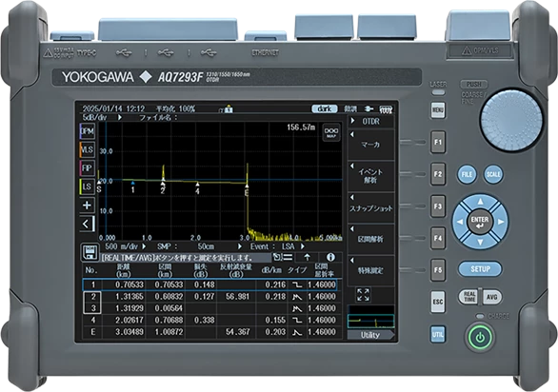Tap the 56.981 reflection loss value
The image size is (558, 392).
(237, 296)
